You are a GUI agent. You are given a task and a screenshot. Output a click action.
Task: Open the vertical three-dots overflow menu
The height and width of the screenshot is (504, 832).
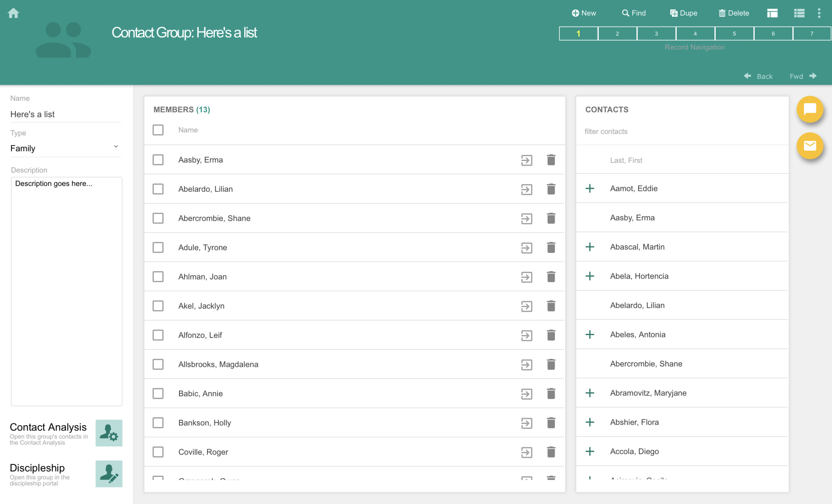[819, 13]
